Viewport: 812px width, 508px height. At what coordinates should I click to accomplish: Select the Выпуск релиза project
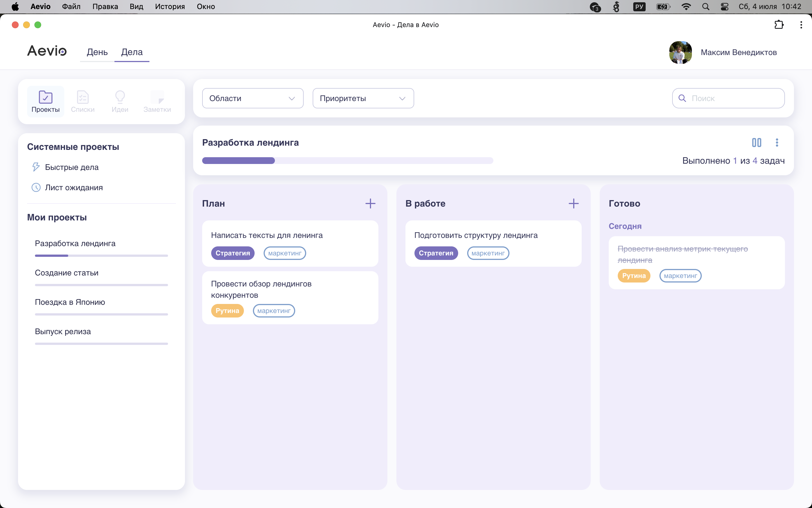pos(63,331)
